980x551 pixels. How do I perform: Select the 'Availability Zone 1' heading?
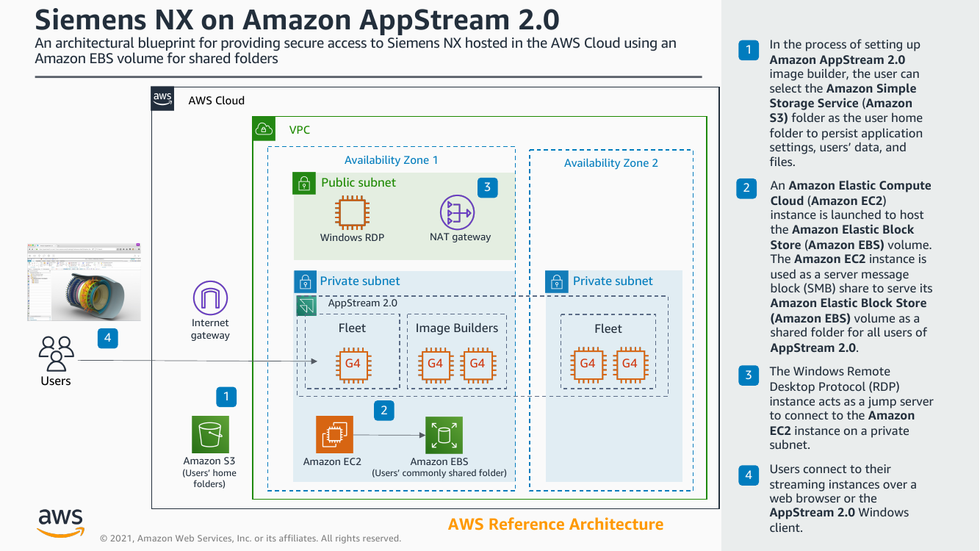(x=392, y=160)
